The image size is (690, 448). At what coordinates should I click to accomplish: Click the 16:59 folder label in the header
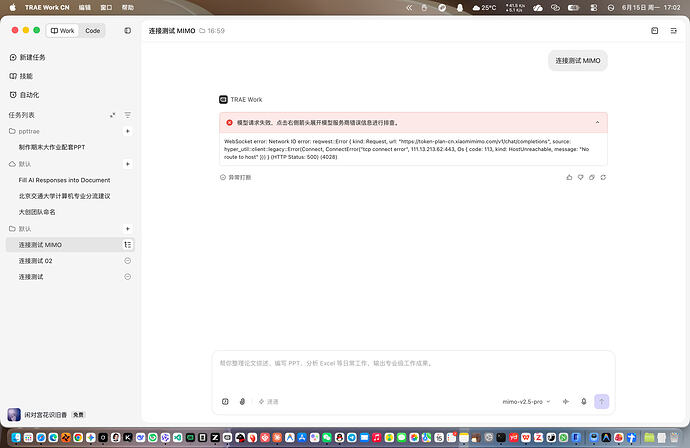pyautogui.click(x=212, y=31)
